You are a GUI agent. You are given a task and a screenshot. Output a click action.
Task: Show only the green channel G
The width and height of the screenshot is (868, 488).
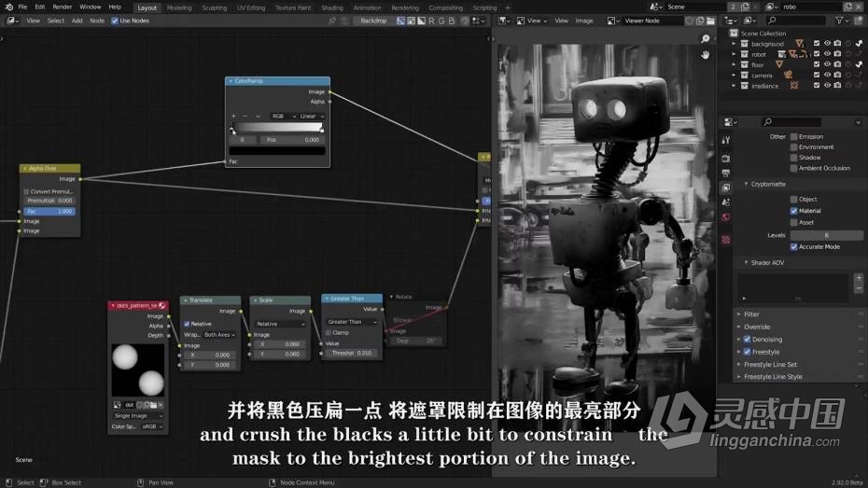coord(441,21)
